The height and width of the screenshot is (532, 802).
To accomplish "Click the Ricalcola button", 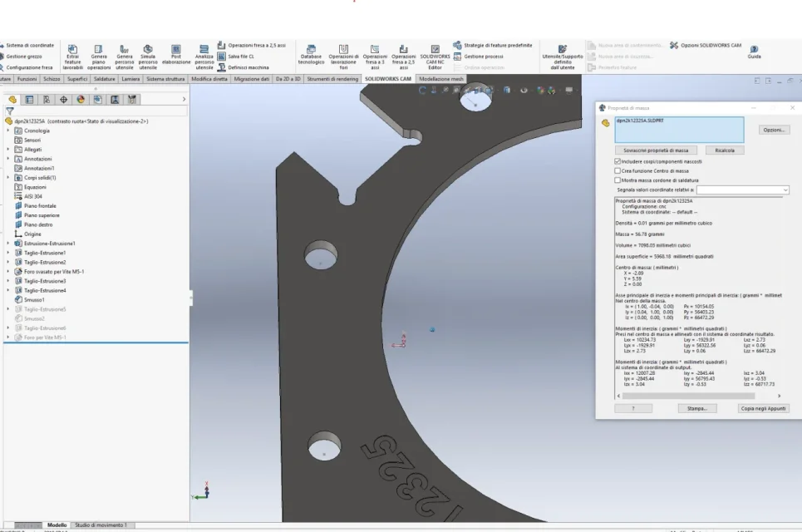I will click(x=724, y=150).
